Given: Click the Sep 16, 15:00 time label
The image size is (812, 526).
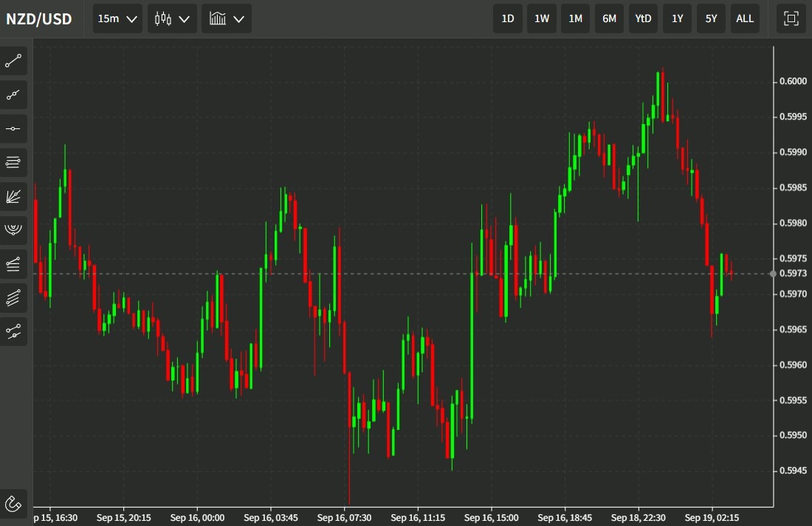Looking at the screenshot, I should tap(492, 518).
